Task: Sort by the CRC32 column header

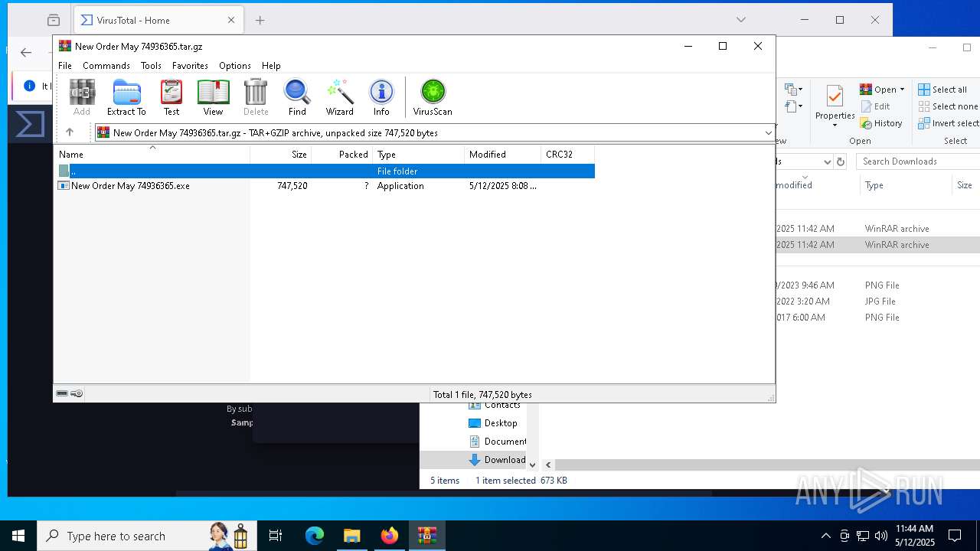Action: pos(568,154)
